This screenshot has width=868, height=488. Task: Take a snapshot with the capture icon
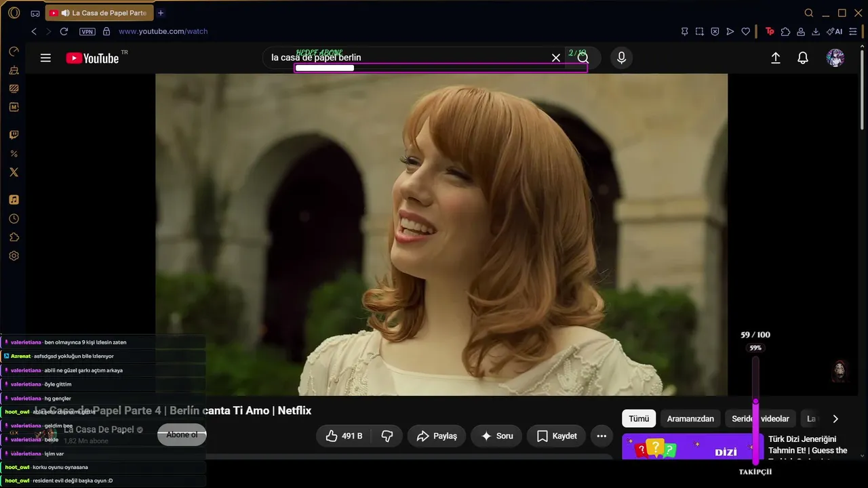[700, 31]
